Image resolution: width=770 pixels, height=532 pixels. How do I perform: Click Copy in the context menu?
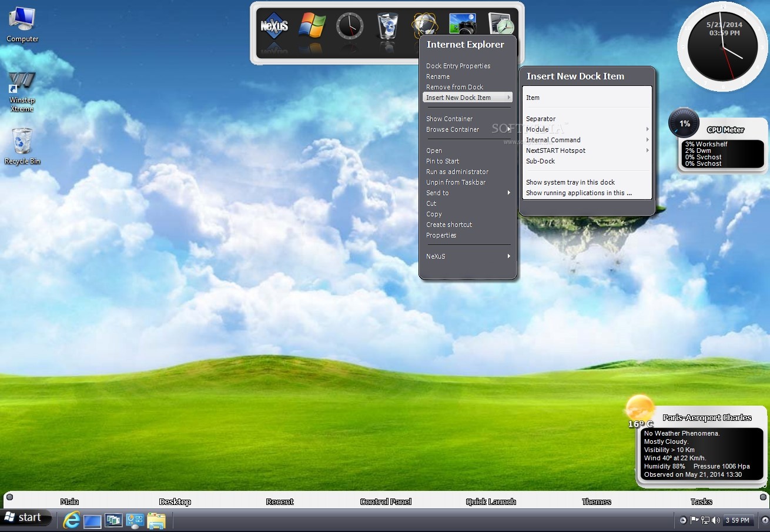point(467,214)
